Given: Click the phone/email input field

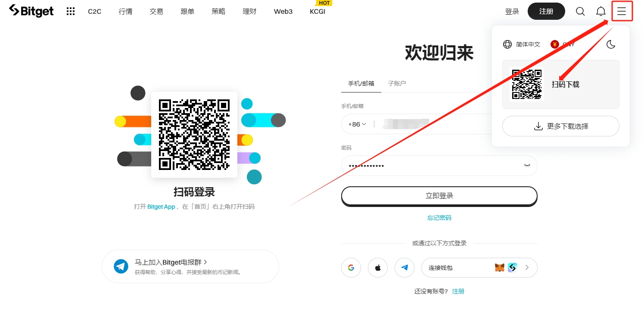Looking at the screenshot, I should click(439, 124).
